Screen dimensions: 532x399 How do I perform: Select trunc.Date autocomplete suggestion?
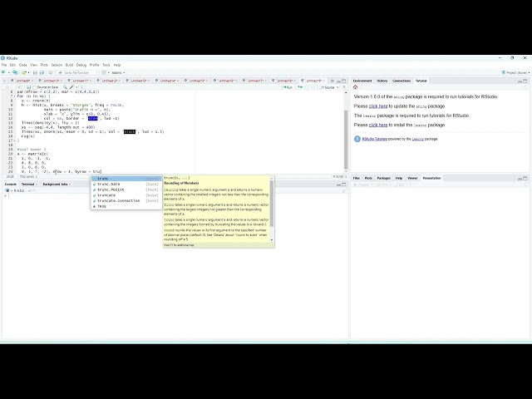(126, 184)
